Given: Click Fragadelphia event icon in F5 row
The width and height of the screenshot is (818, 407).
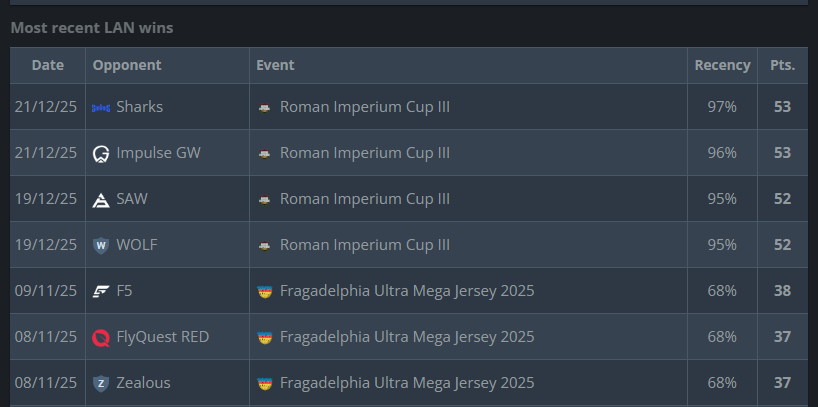Looking at the screenshot, I should [x=265, y=291].
